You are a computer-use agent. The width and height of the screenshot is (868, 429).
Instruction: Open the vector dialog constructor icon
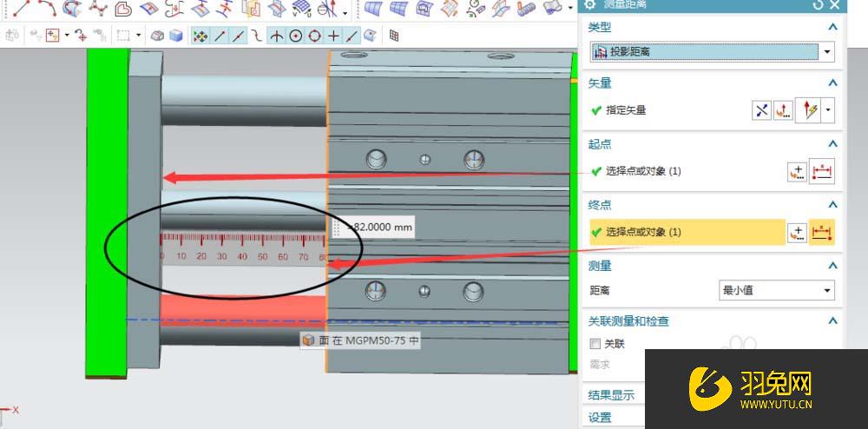pos(783,110)
